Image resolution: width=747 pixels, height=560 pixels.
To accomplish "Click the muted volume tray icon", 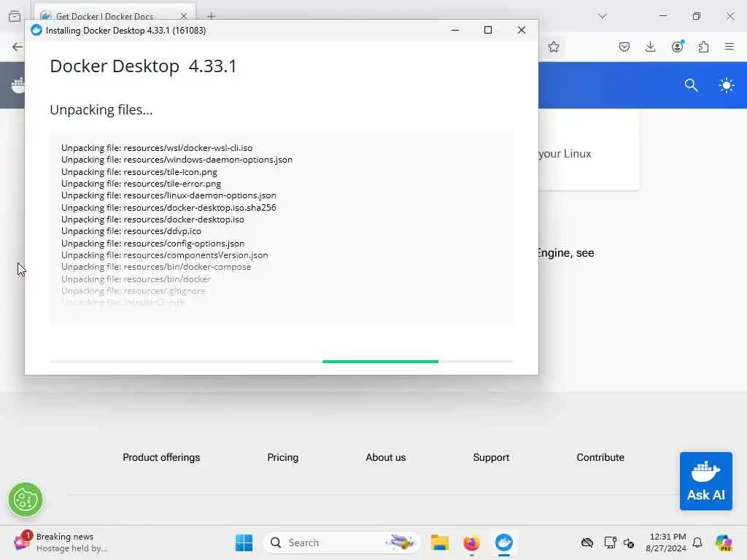I will pyautogui.click(x=628, y=542).
